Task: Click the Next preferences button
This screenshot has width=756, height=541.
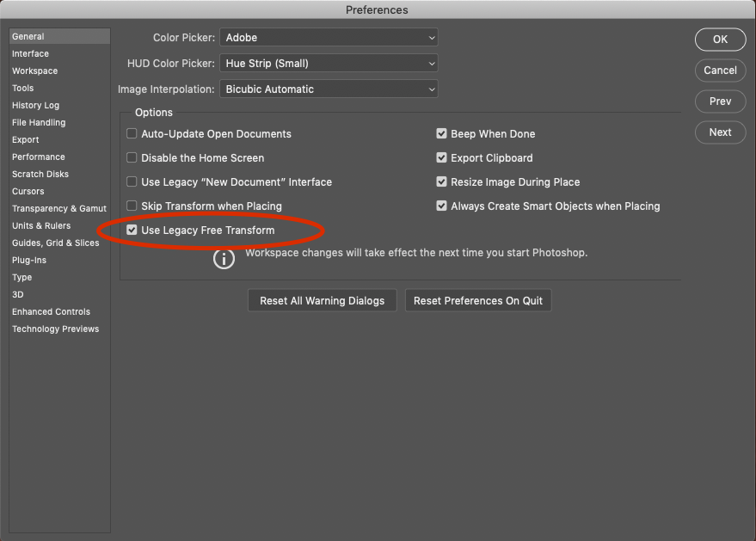Action: (720, 132)
